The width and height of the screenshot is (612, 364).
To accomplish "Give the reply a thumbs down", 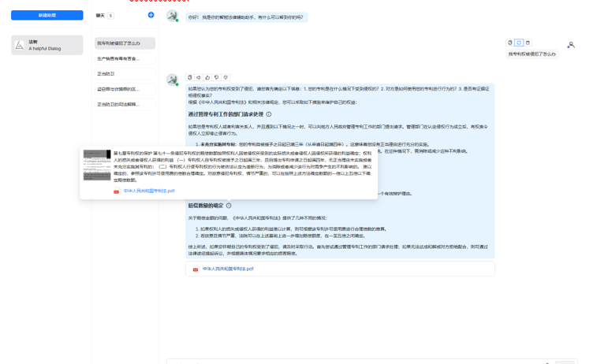I will [x=217, y=77].
